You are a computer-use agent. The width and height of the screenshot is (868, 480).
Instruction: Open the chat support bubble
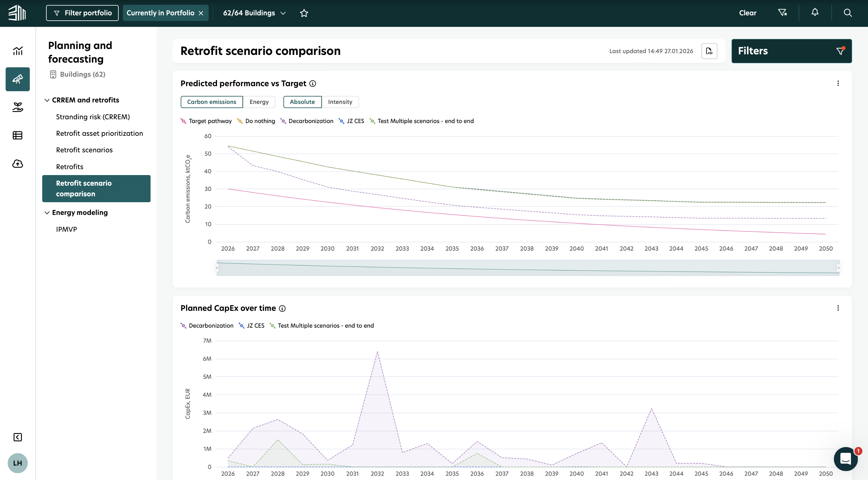846,459
